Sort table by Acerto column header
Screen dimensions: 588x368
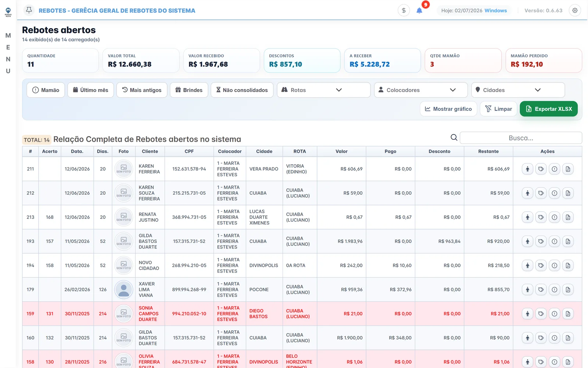pyautogui.click(x=50, y=151)
